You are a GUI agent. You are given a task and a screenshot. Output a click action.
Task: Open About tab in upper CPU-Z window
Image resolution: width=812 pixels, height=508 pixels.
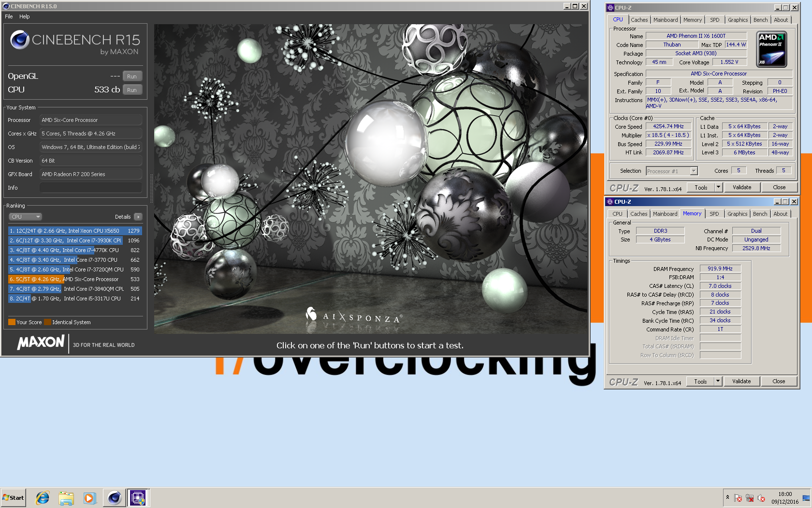pyautogui.click(x=781, y=20)
